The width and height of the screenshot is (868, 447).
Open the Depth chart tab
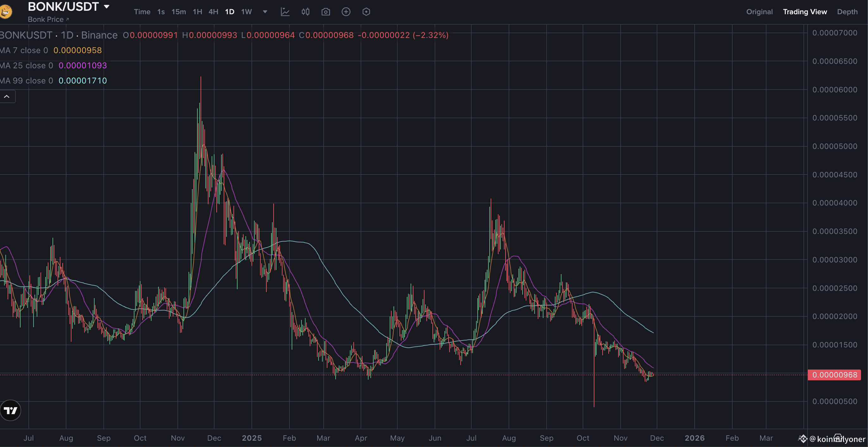[x=847, y=12]
